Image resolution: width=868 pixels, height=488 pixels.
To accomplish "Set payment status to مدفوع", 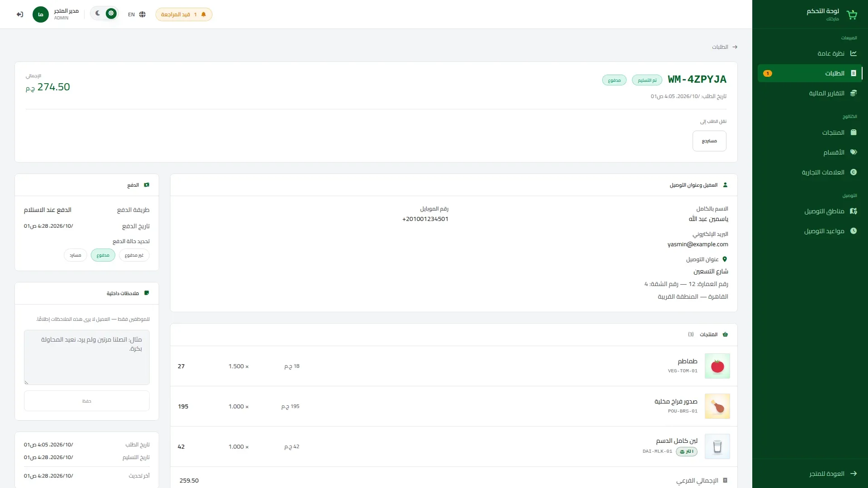I will [x=103, y=255].
